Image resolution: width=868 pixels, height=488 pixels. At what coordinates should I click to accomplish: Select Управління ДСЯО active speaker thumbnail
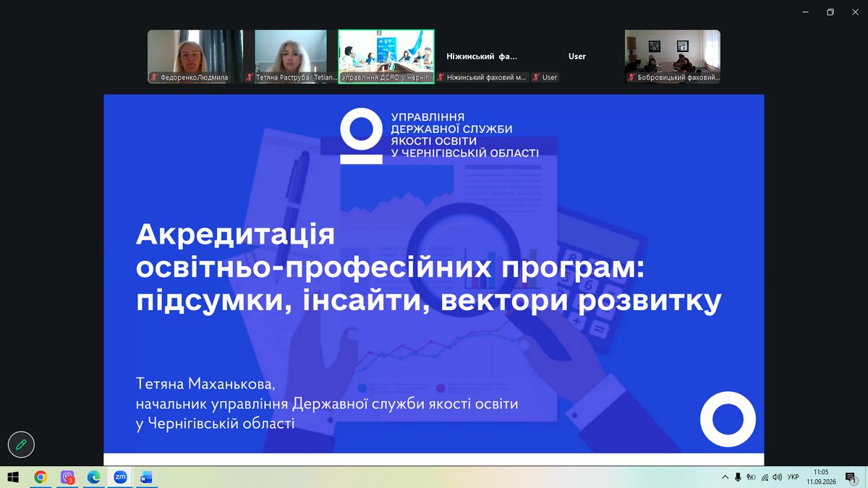(x=386, y=56)
